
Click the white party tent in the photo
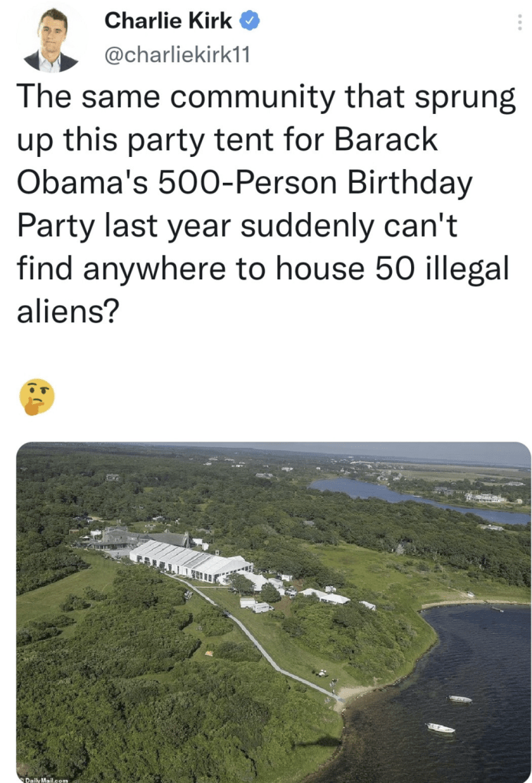click(x=190, y=561)
